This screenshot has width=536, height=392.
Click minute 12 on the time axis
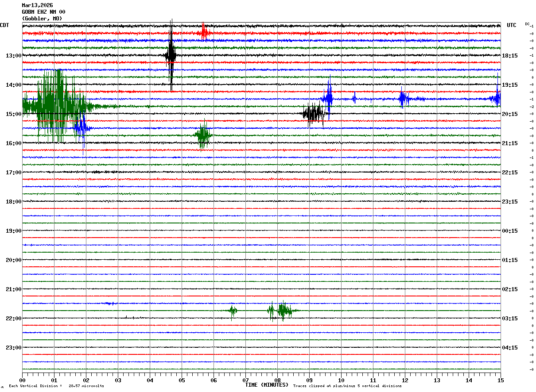coord(405,380)
